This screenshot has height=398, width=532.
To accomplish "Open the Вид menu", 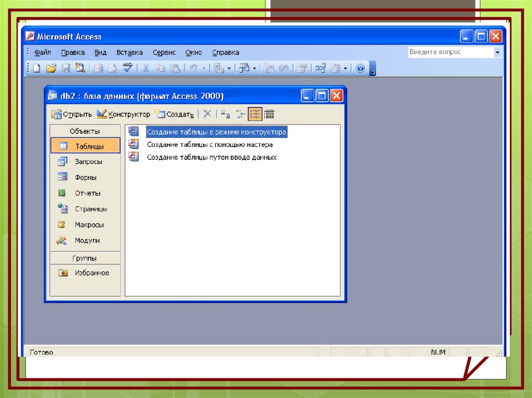I will coord(100,52).
